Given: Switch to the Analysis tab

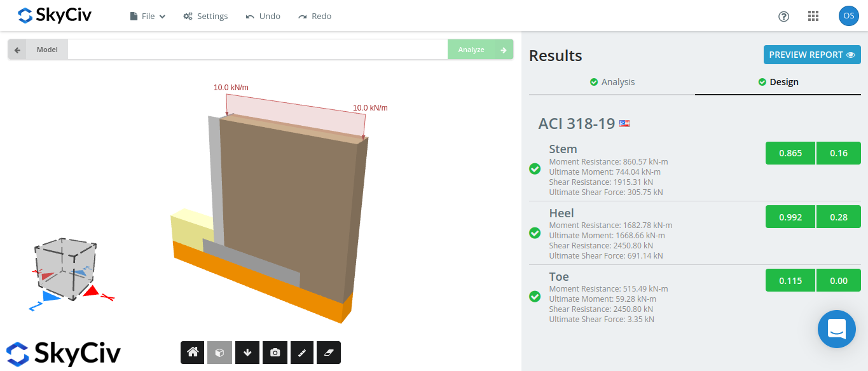Looking at the screenshot, I should pyautogui.click(x=612, y=82).
